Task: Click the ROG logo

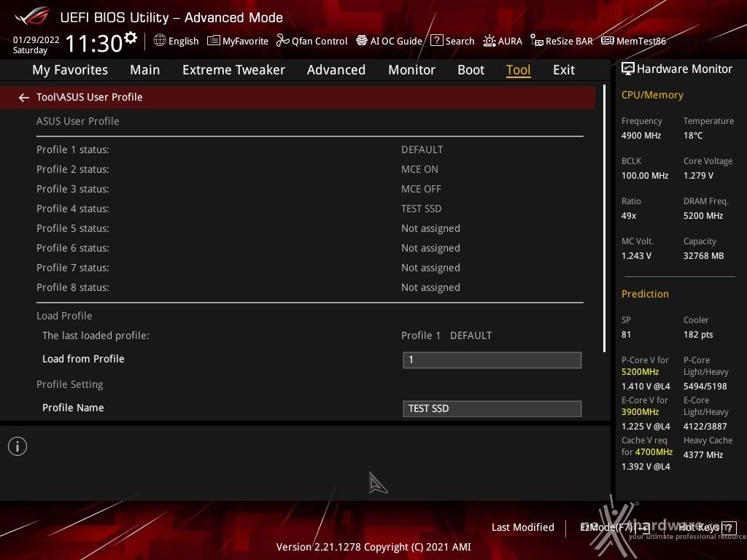Action: [x=31, y=17]
